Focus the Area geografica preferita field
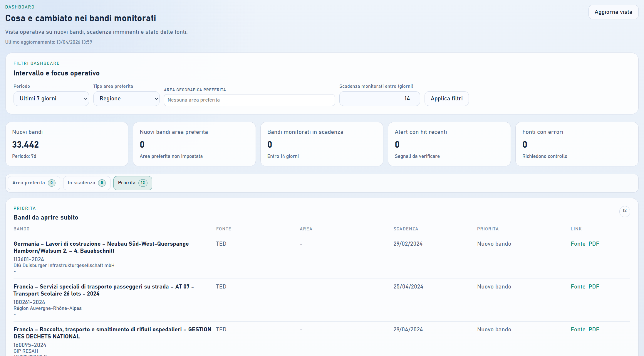This screenshot has width=644, height=356. pyautogui.click(x=249, y=100)
